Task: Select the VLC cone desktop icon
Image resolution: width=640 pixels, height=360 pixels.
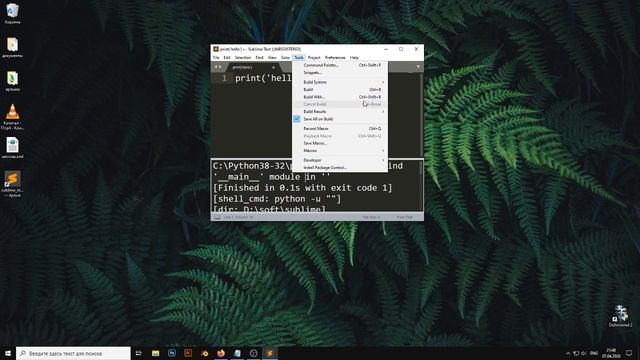Action: click(x=12, y=117)
